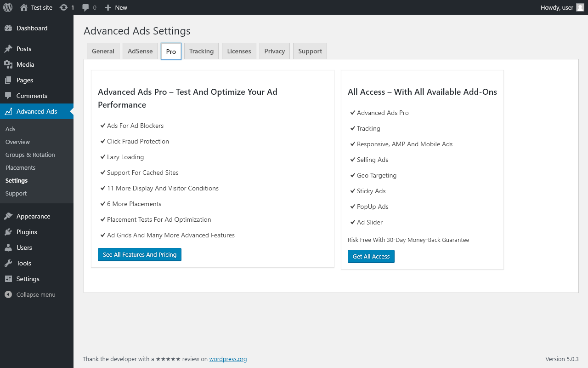Open Support submenu in sidebar

point(16,194)
